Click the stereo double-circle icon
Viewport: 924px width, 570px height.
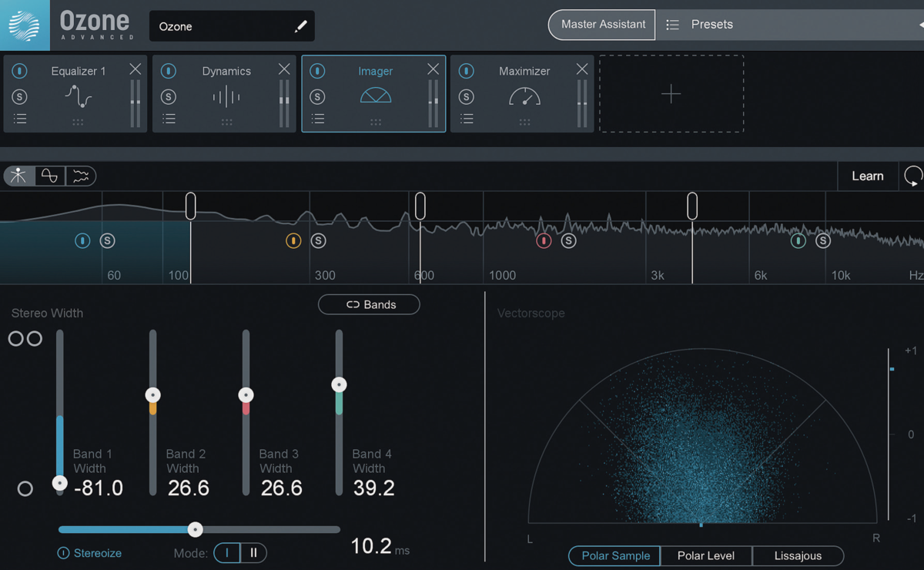click(25, 339)
